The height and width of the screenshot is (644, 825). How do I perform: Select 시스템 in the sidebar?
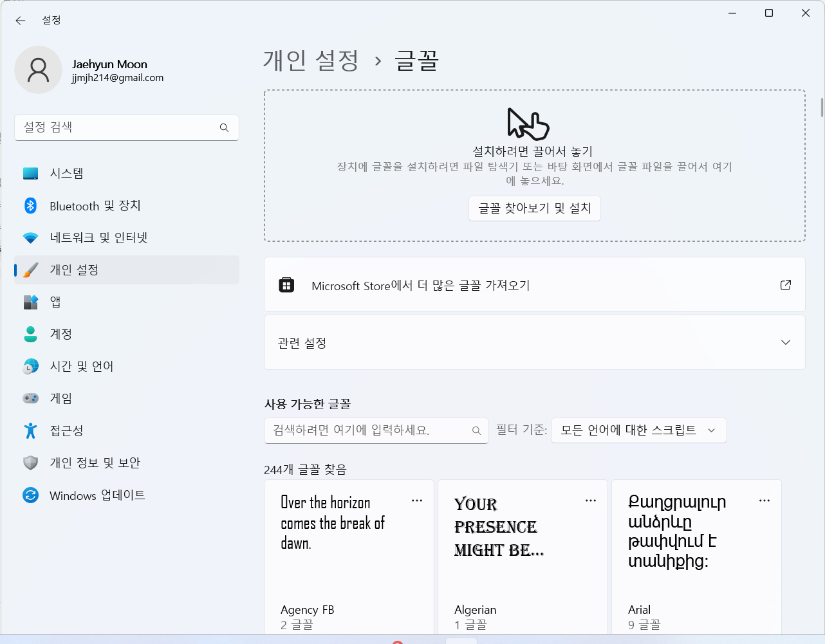tap(66, 174)
